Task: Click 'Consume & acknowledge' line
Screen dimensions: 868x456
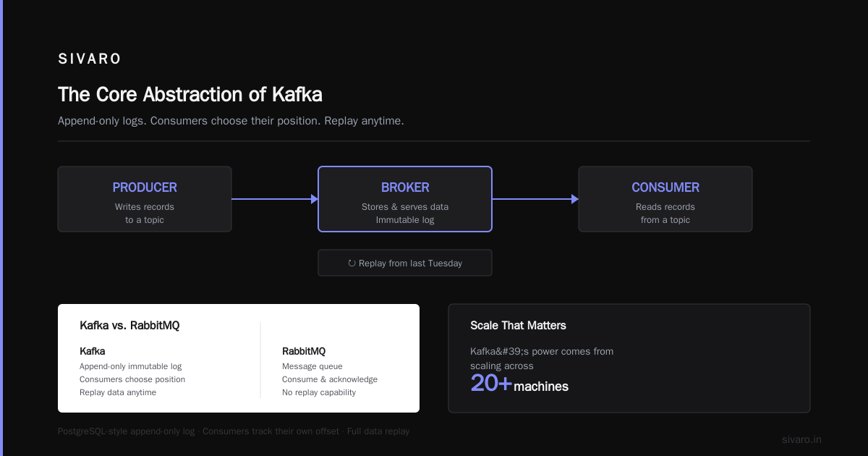Action: (330, 379)
